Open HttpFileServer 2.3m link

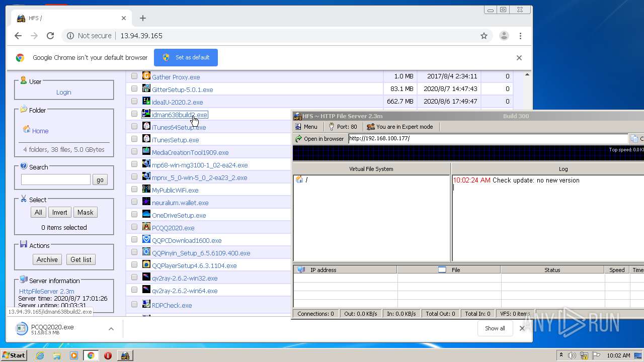(x=46, y=291)
